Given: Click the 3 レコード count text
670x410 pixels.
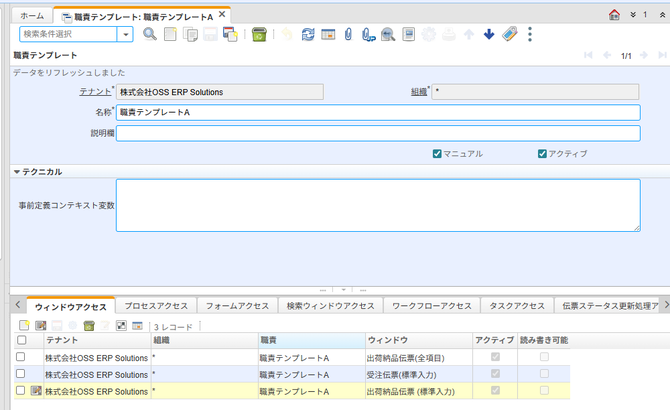Looking at the screenshot, I should [x=173, y=327].
